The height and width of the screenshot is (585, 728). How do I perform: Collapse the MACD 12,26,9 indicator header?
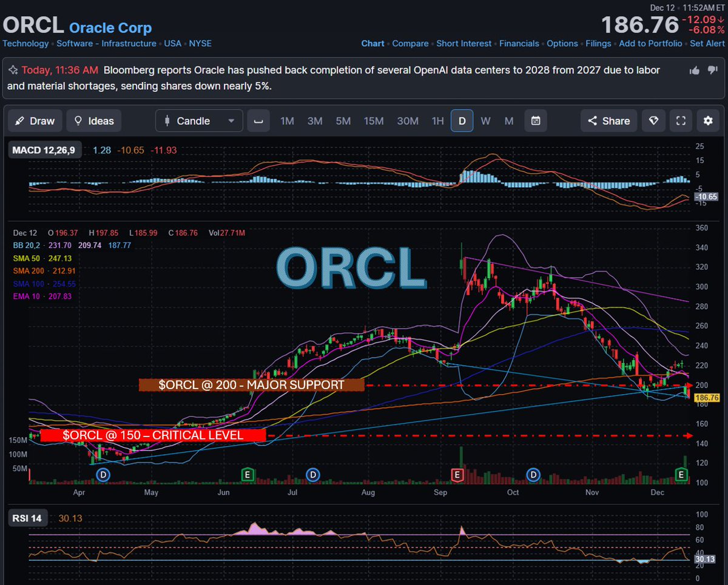click(44, 149)
